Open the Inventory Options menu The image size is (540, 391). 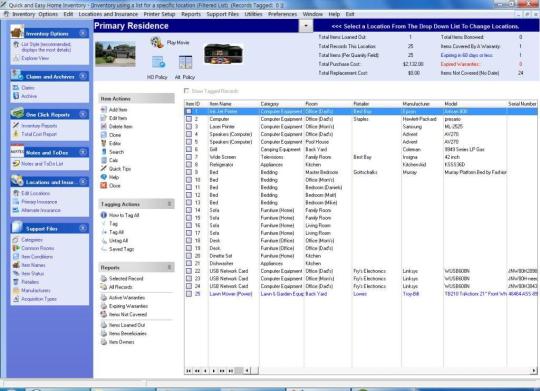coord(35,14)
